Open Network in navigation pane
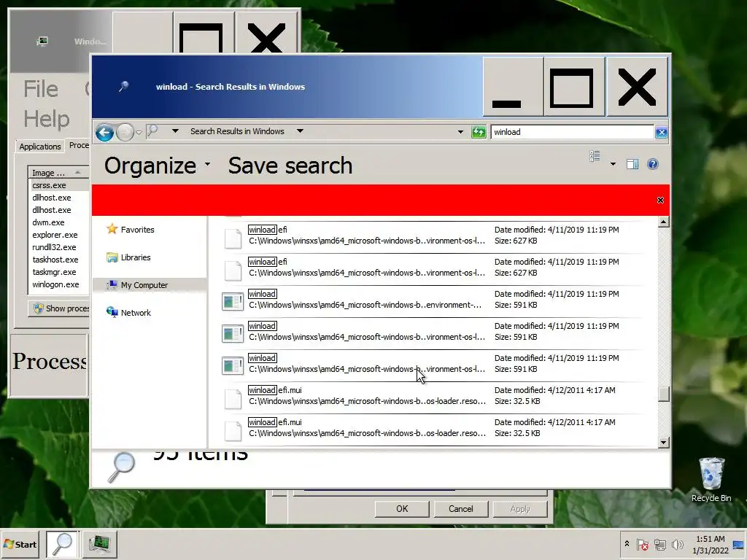The width and height of the screenshot is (747, 560). [128, 312]
